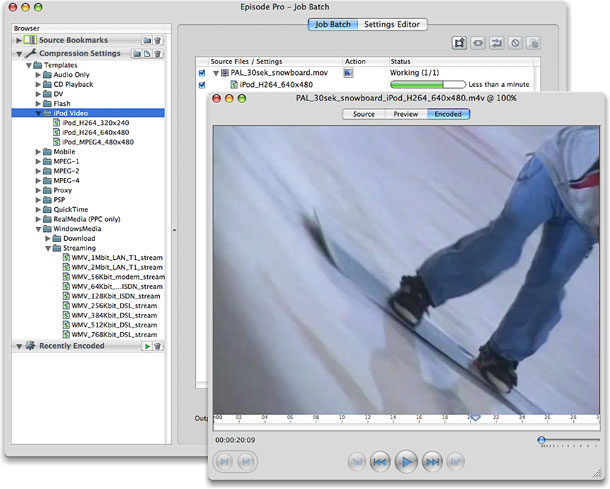This screenshot has width=610, height=489.
Task: Click the eye preview icon in Job Batch toolbar
Action: pyautogui.click(x=479, y=43)
